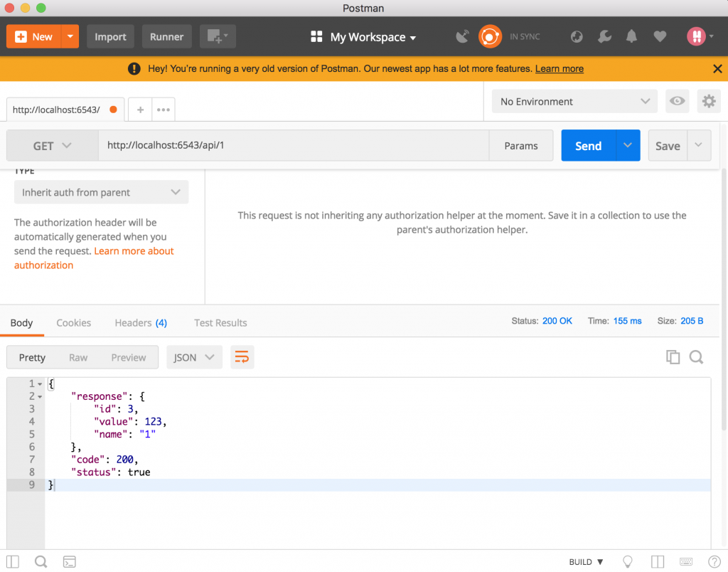This screenshot has height=572, width=728.
Task: Click the Import button
Action: click(x=110, y=37)
